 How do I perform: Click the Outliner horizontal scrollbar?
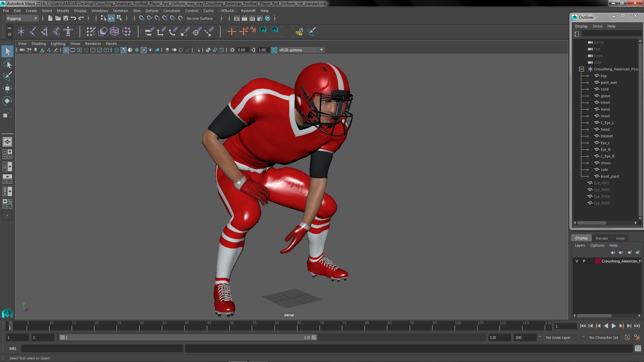pyautogui.click(x=592, y=223)
